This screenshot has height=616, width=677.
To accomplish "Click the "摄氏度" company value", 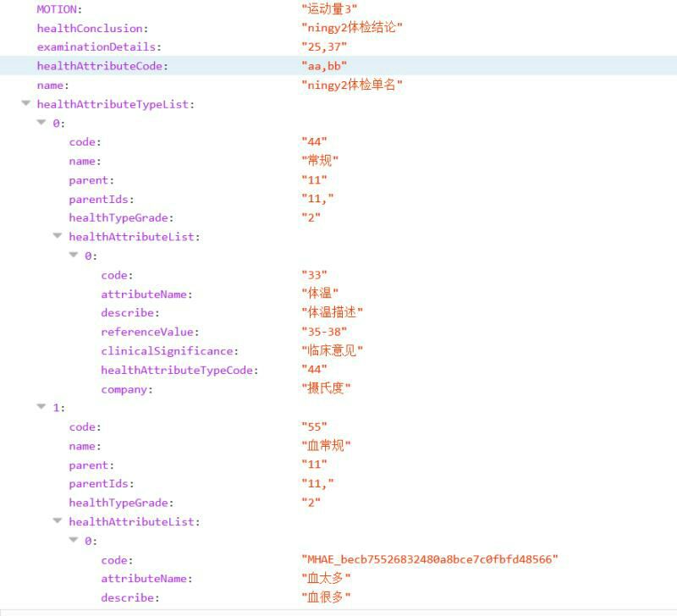I will pyautogui.click(x=326, y=389).
